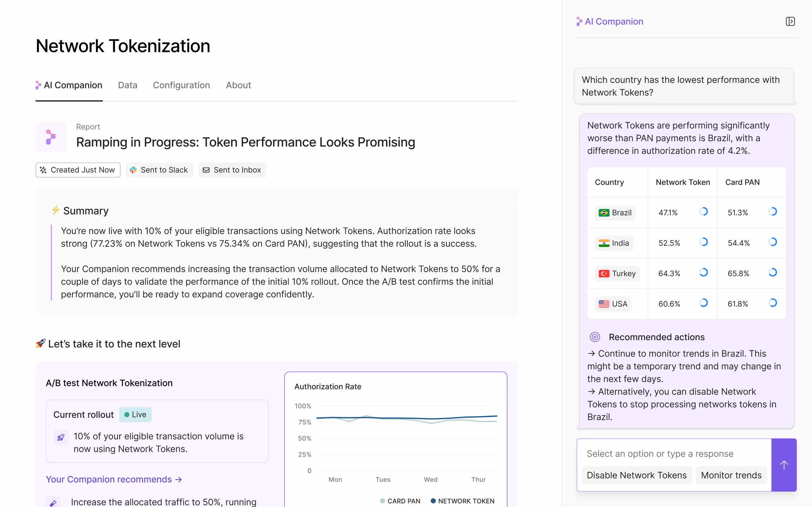Click the authorization rate line chart
Image resolution: width=812 pixels, height=507 pixels.
point(406,436)
